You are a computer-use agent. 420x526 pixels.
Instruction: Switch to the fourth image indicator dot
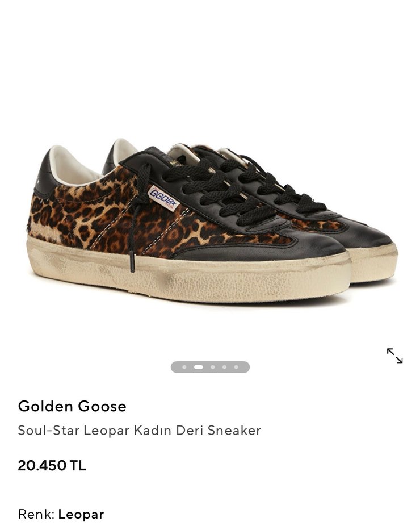point(224,367)
